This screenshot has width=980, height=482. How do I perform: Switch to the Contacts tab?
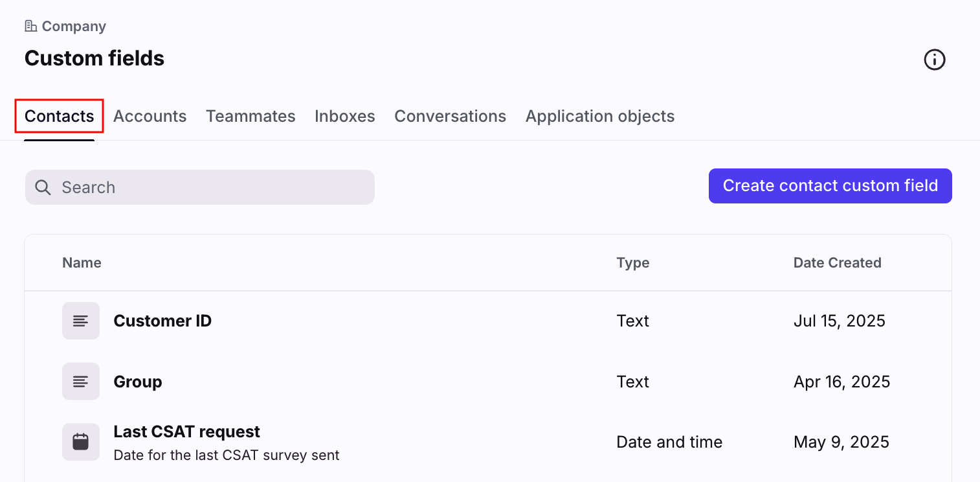(x=60, y=117)
